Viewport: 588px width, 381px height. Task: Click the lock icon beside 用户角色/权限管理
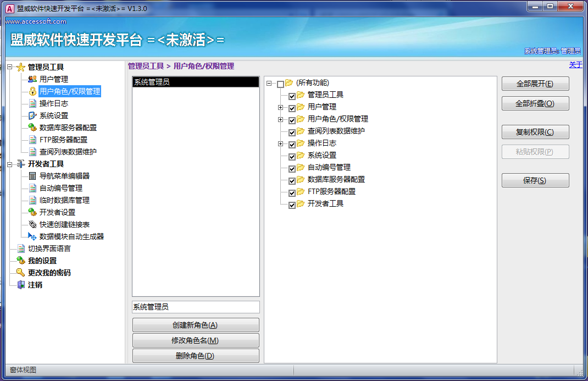click(32, 91)
